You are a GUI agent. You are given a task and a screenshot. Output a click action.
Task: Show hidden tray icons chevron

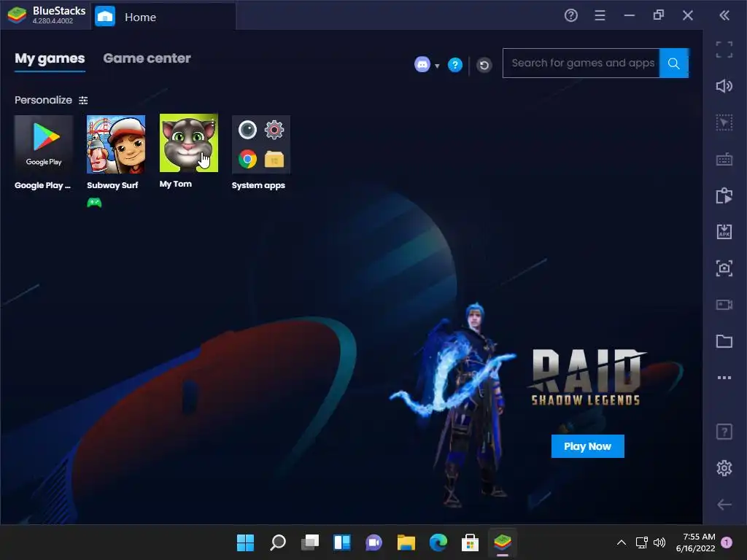point(622,542)
